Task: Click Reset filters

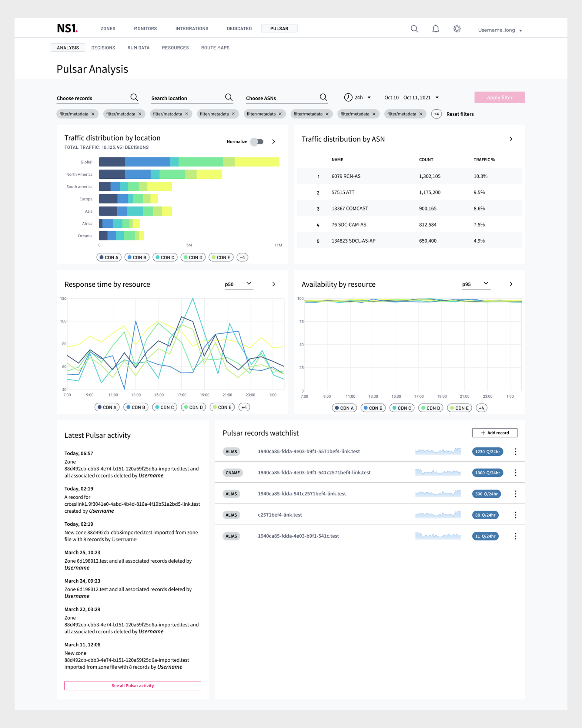Action: [x=460, y=114]
